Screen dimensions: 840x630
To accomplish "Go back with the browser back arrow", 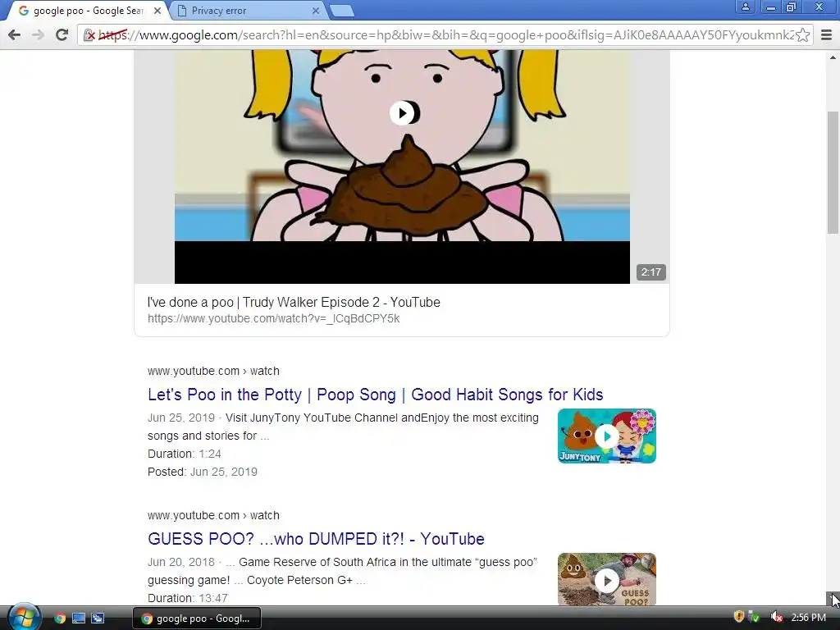I will pyautogui.click(x=15, y=34).
